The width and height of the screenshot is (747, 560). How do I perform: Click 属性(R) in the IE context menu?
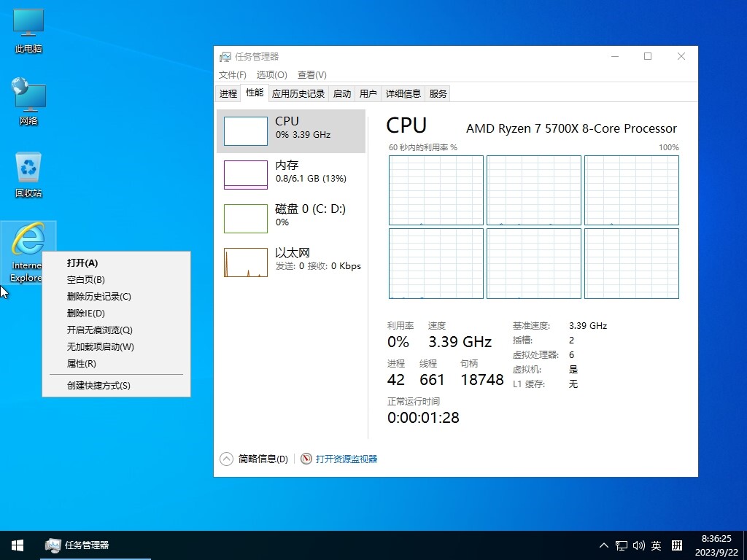coord(80,363)
